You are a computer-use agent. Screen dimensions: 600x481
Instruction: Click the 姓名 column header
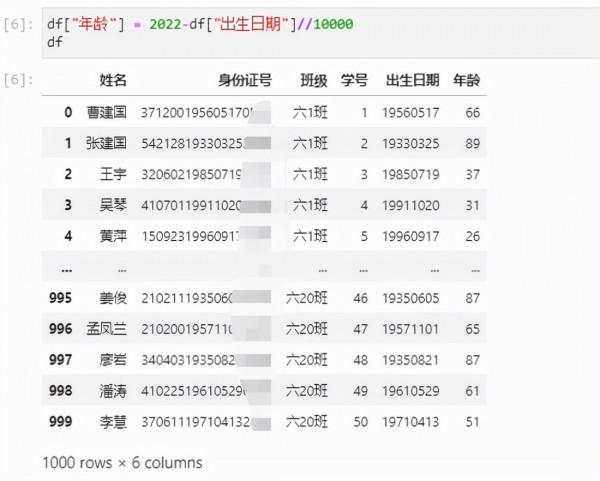pos(113,80)
